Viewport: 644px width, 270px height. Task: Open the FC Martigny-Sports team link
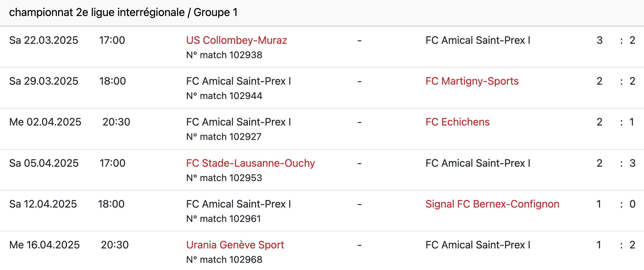(x=472, y=81)
